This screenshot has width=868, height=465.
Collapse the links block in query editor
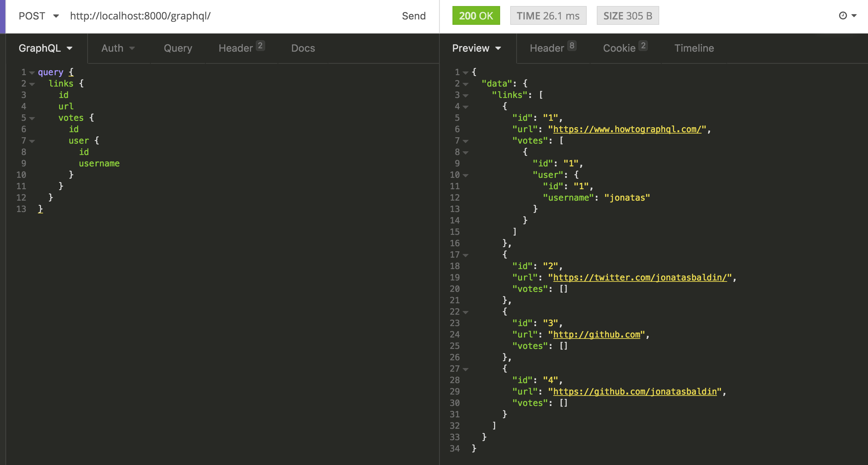click(x=32, y=84)
